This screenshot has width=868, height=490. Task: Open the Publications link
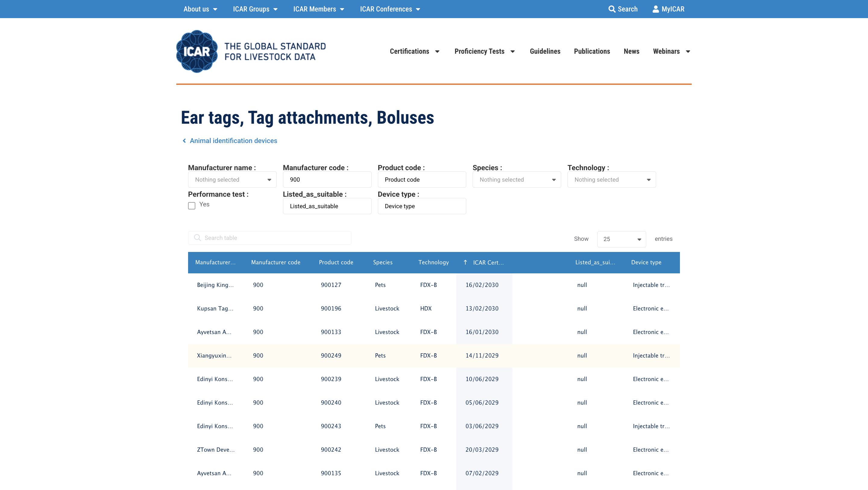click(x=592, y=51)
